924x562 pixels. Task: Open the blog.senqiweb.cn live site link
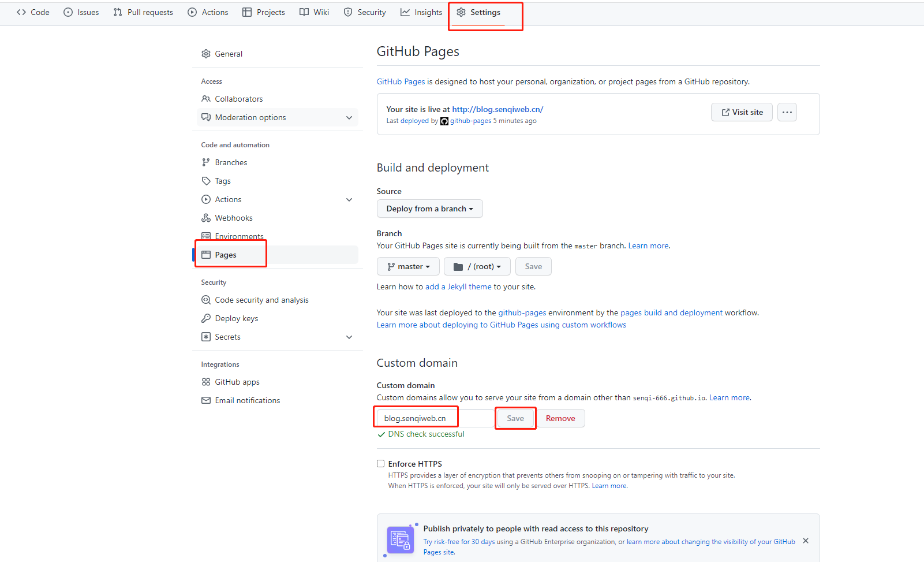[x=497, y=109]
